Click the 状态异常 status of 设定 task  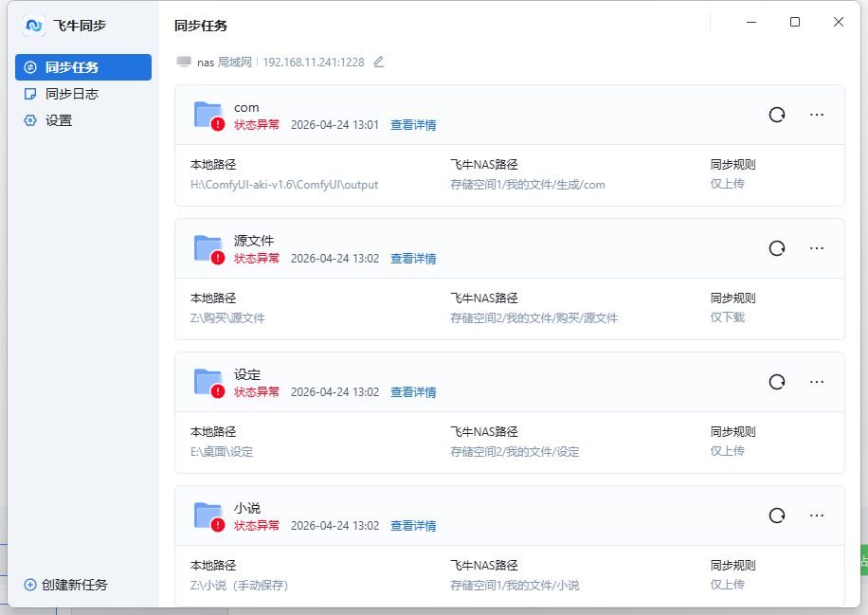(256, 392)
